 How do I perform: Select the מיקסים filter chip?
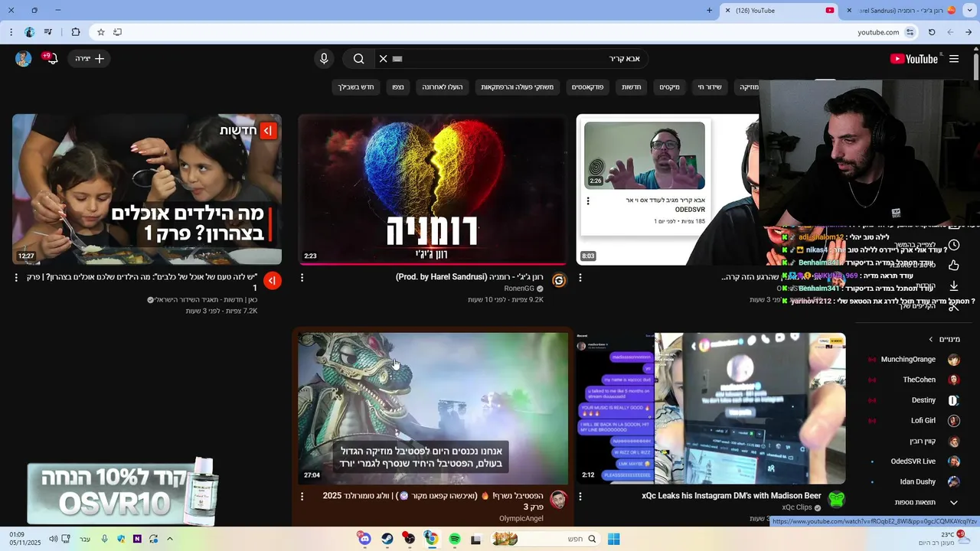tap(670, 87)
